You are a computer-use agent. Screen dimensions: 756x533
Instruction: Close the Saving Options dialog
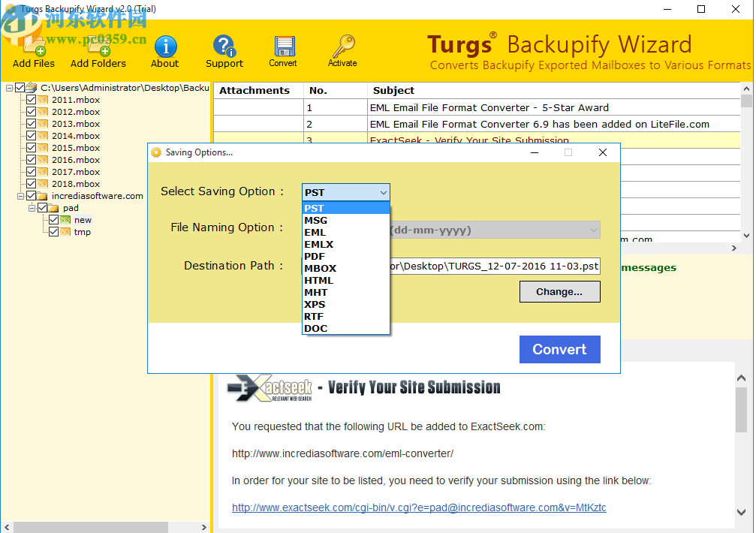point(603,152)
